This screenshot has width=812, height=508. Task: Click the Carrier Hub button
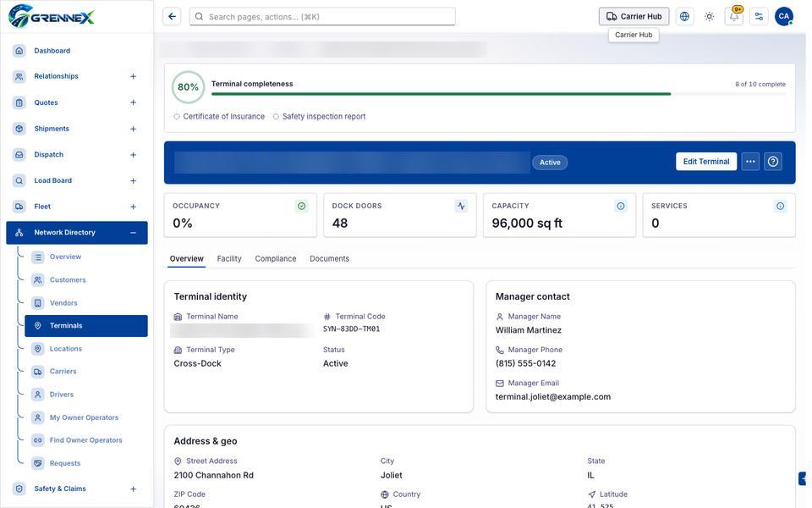pyautogui.click(x=634, y=17)
